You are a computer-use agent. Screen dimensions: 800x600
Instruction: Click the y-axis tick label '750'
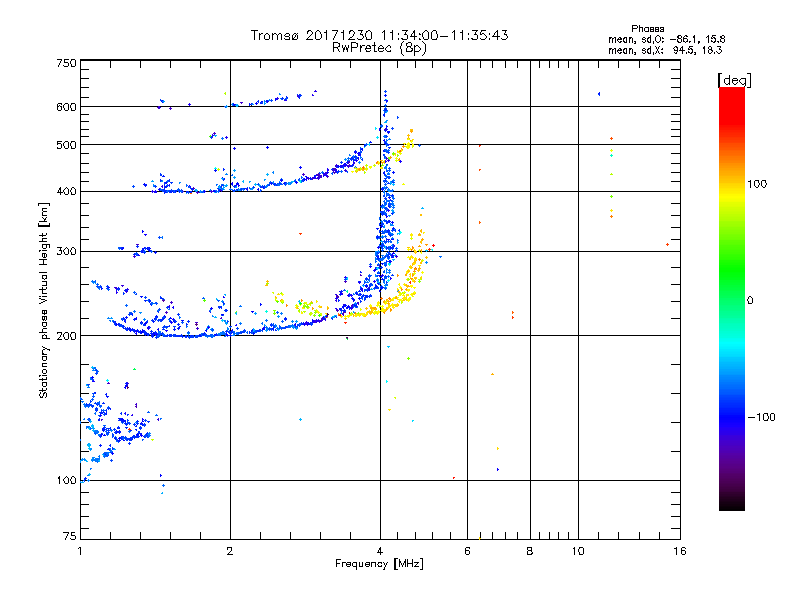[x=66, y=63]
